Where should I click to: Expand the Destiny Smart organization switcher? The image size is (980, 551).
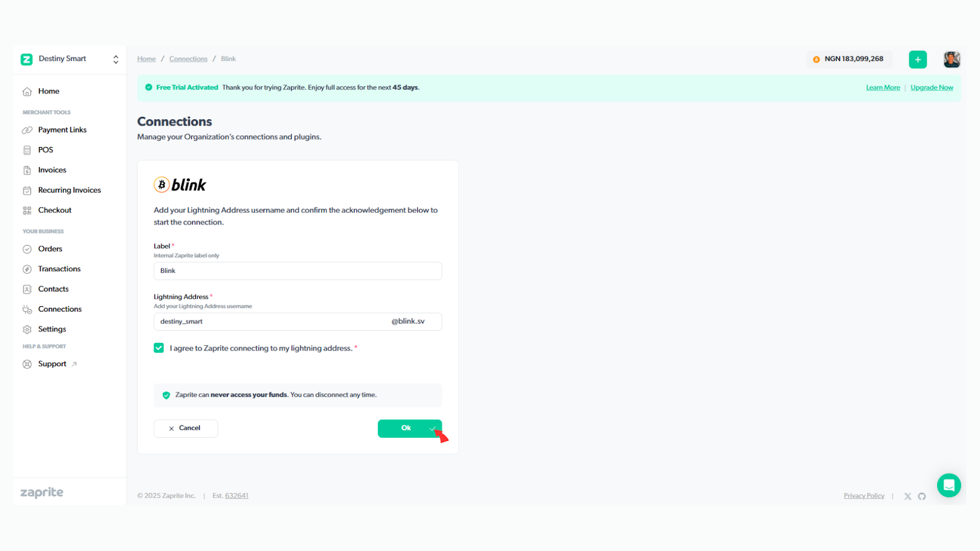[116, 59]
